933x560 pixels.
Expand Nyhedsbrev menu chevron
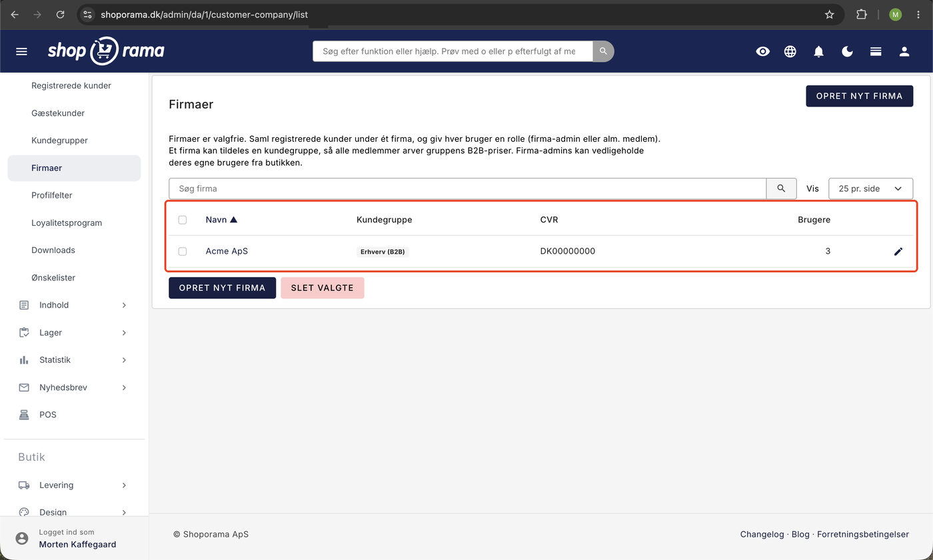point(124,387)
